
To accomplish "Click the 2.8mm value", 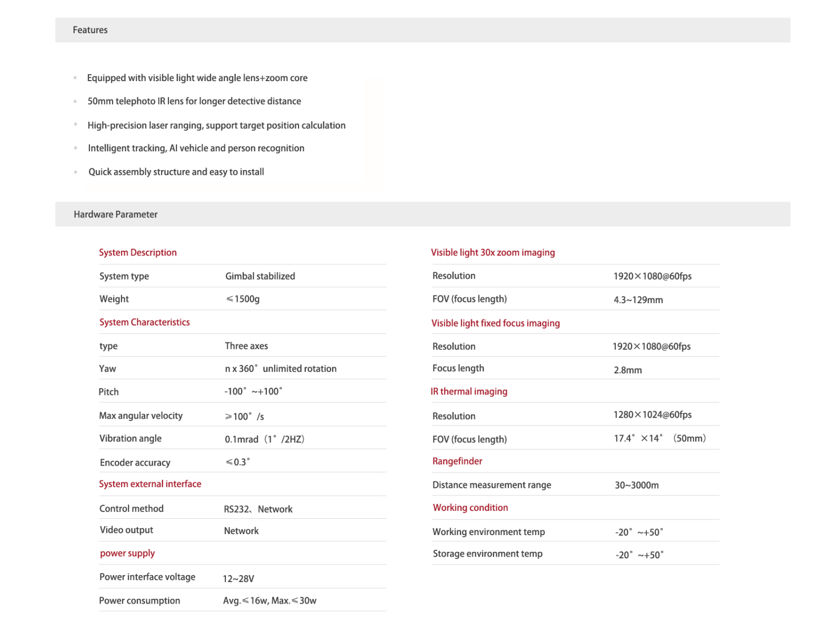I will tap(627, 370).
